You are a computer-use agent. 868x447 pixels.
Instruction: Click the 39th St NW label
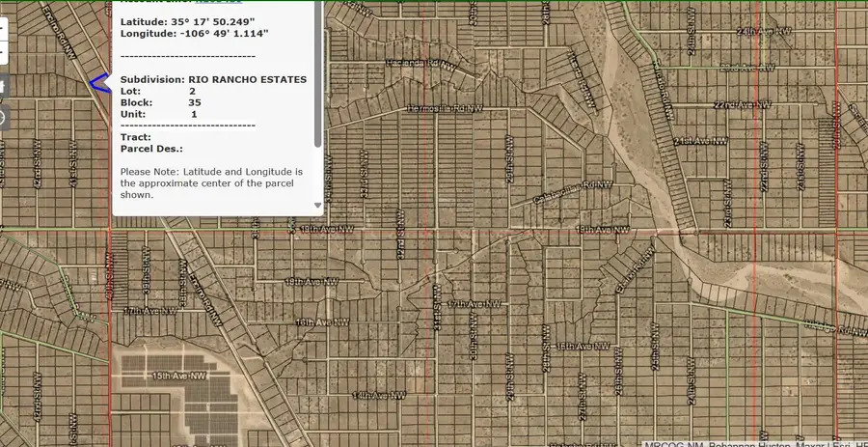(147, 269)
